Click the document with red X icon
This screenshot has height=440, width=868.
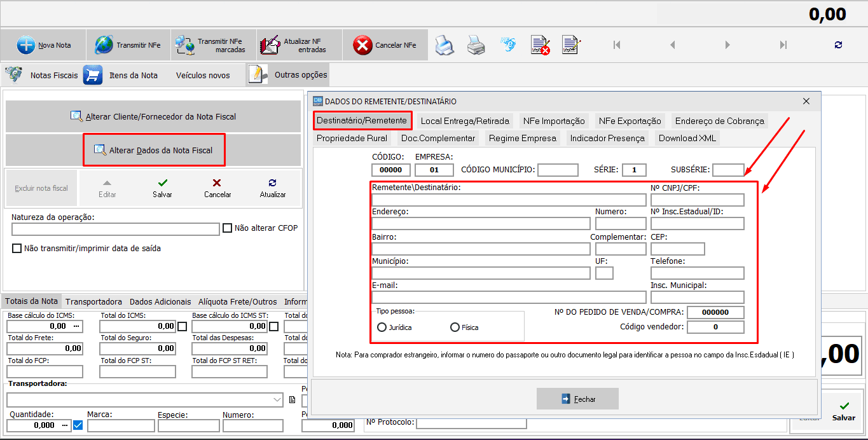540,45
